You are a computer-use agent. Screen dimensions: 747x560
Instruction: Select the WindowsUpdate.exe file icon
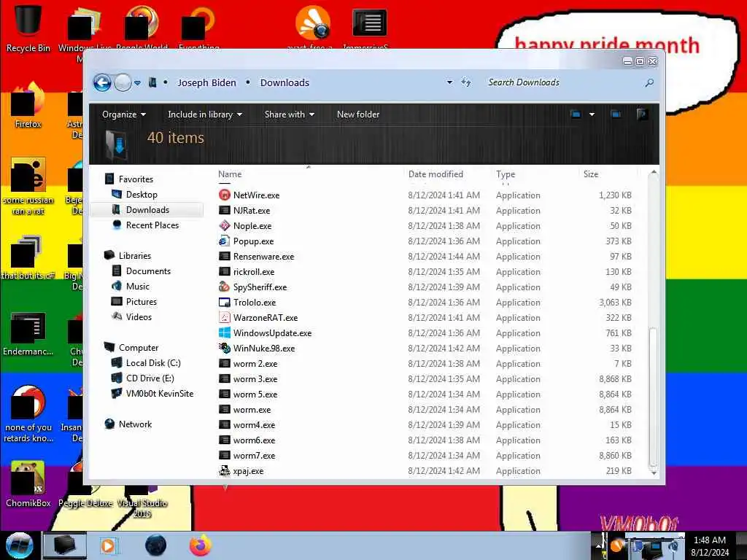click(x=225, y=332)
